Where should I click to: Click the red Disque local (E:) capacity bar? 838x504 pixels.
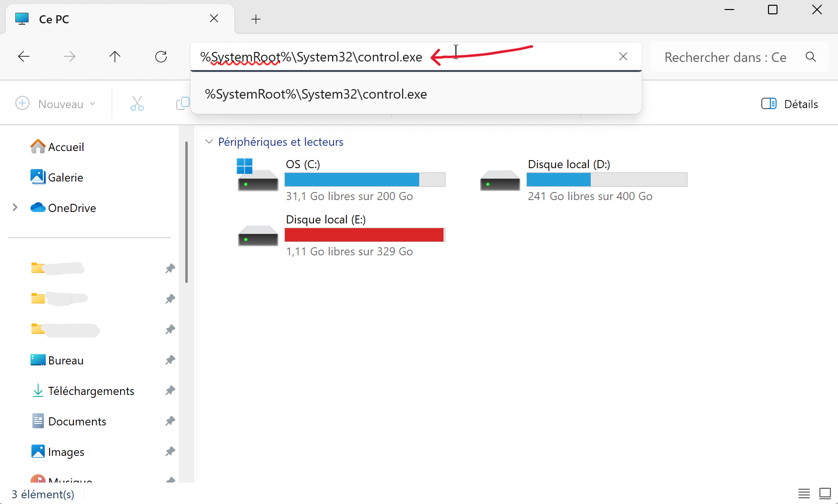pyautogui.click(x=365, y=235)
